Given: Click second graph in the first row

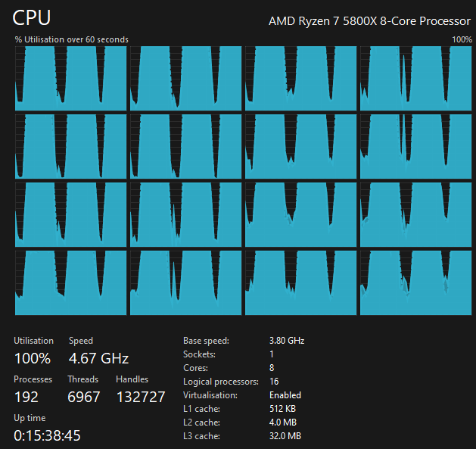Looking at the screenshot, I should (186, 79).
